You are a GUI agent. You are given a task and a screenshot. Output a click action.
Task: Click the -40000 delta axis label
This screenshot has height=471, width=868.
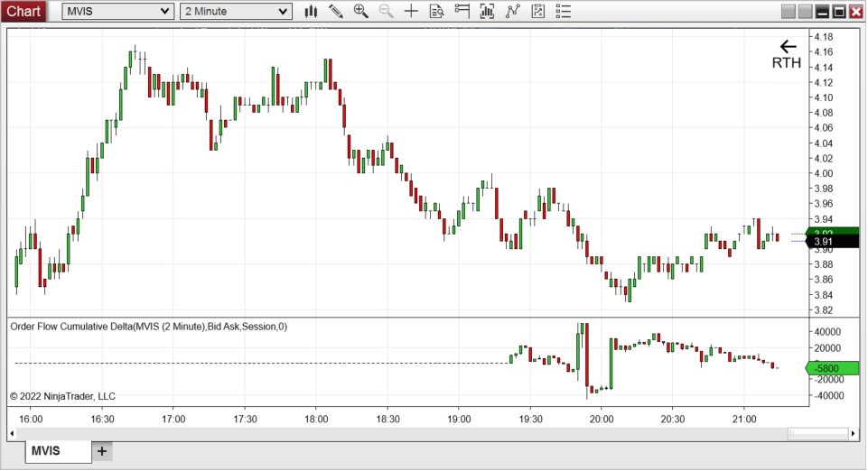pos(827,396)
